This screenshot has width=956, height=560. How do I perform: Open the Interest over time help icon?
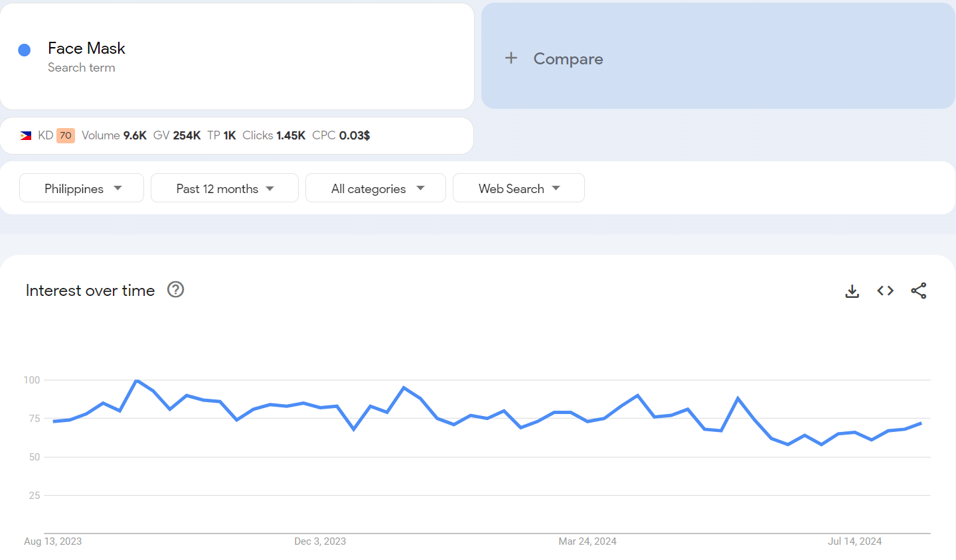point(175,290)
